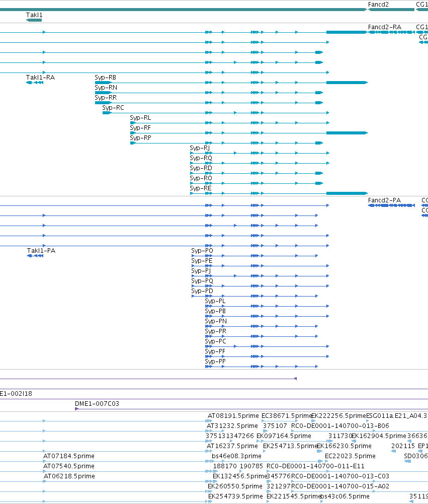Select the RC0-DE0001-140700-013-B06 label
The height and width of the screenshot is (504, 428).
coord(340,426)
